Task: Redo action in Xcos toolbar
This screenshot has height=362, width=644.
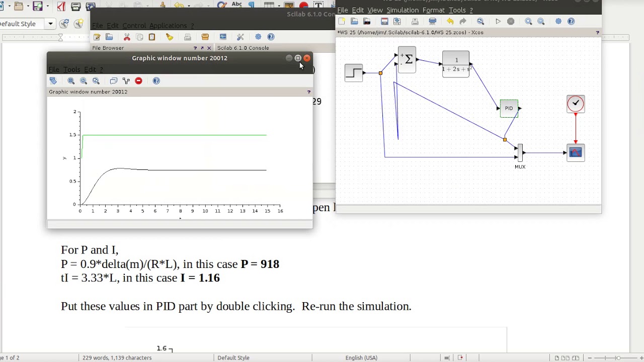Action: coord(463,22)
